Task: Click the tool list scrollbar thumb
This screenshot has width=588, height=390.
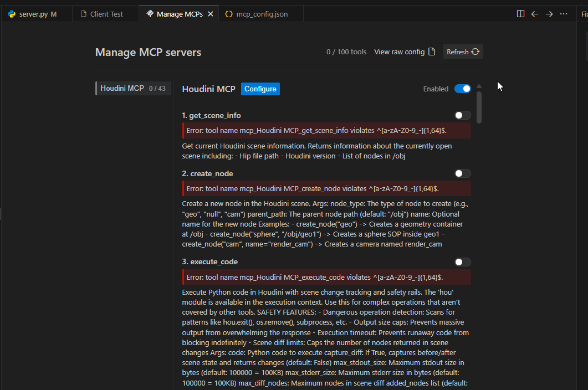Action: coord(479,107)
